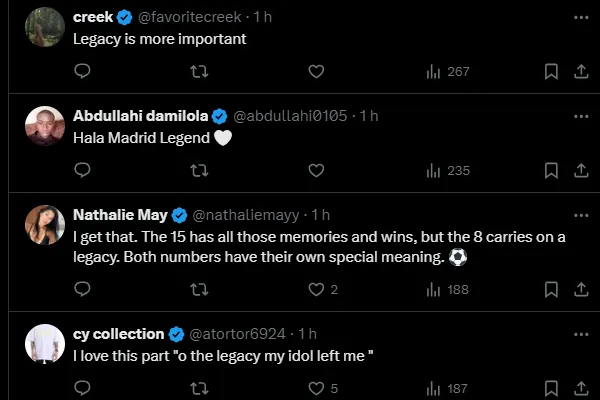The image size is (600, 400).
Task: Open more options on cy collection's tweet
Action: (x=581, y=333)
